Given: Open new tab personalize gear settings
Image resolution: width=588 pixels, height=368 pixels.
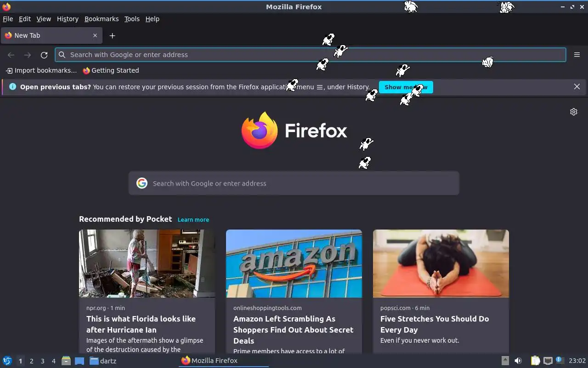Looking at the screenshot, I should [574, 112].
